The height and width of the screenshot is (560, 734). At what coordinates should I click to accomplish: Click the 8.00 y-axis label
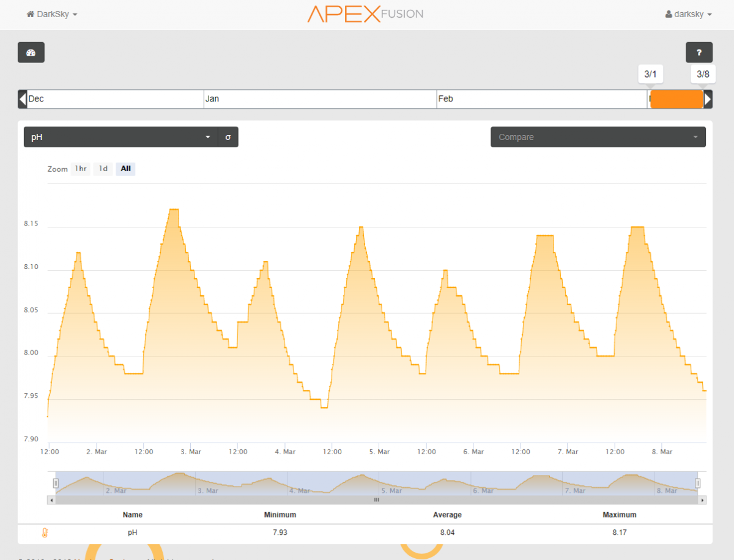(31, 353)
